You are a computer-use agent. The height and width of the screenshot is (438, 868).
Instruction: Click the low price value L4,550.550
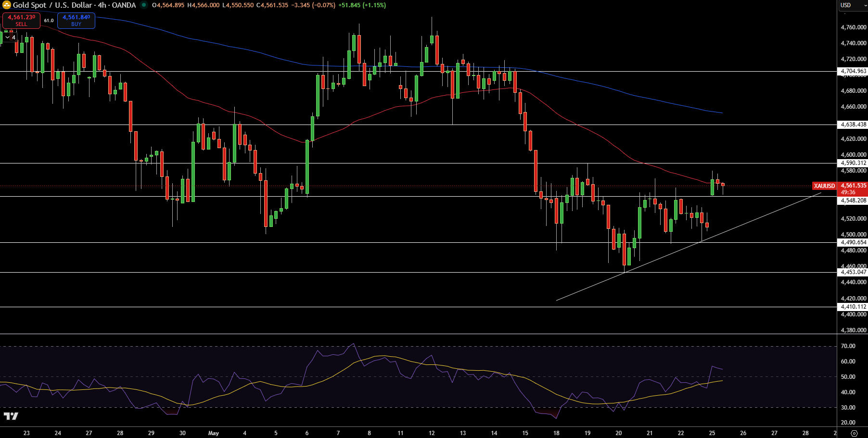(238, 5)
